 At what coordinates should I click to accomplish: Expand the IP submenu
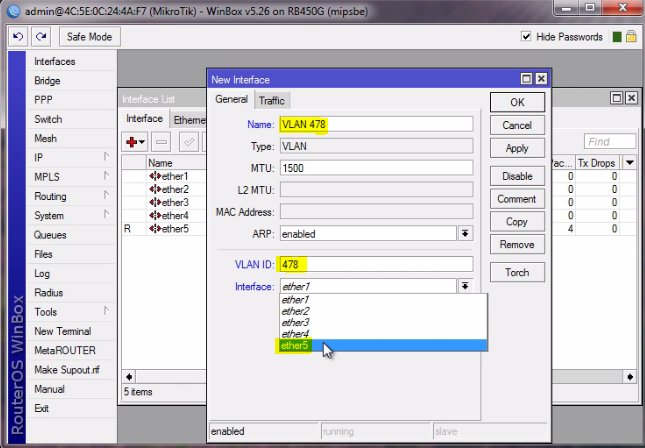(106, 157)
